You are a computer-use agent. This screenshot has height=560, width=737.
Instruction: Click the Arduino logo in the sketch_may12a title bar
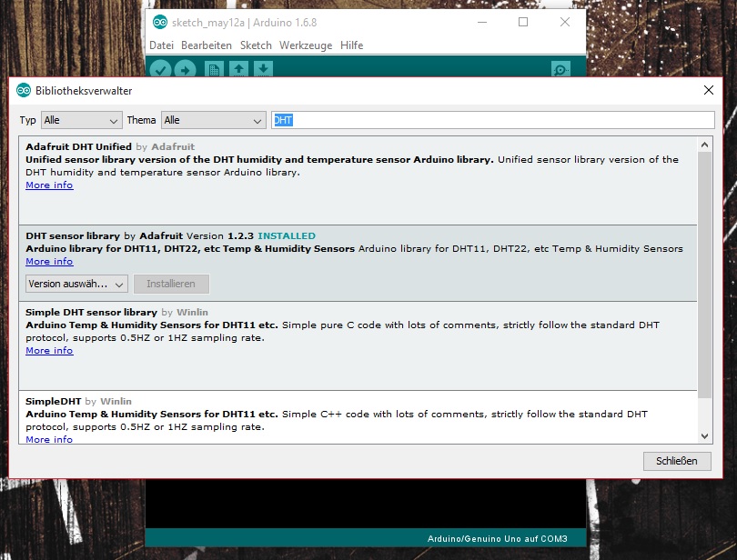pos(160,22)
